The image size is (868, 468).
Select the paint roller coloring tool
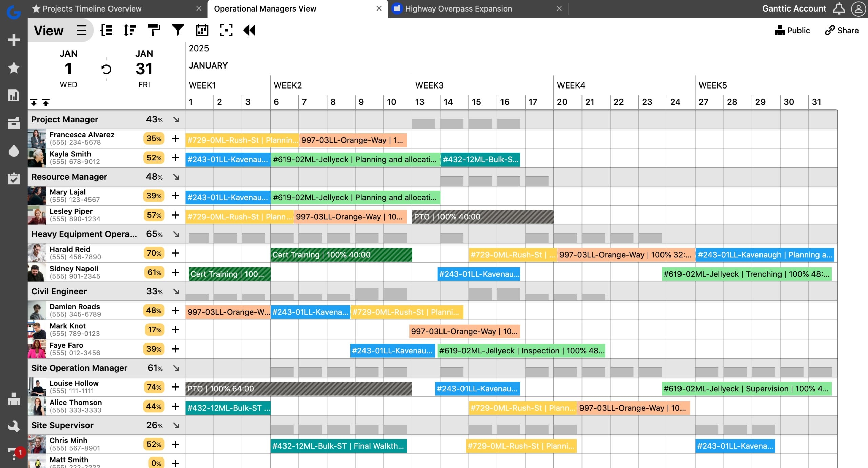[154, 30]
